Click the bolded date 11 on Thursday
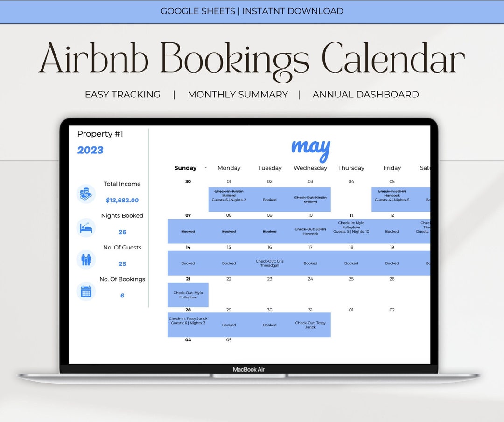The width and height of the screenshot is (504, 422). point(351,215)
